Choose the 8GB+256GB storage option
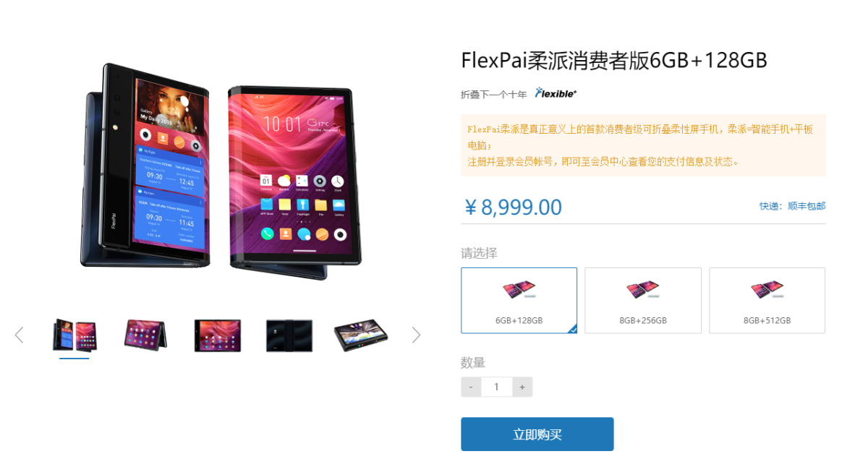868x472 pixels. click(643, 300)
